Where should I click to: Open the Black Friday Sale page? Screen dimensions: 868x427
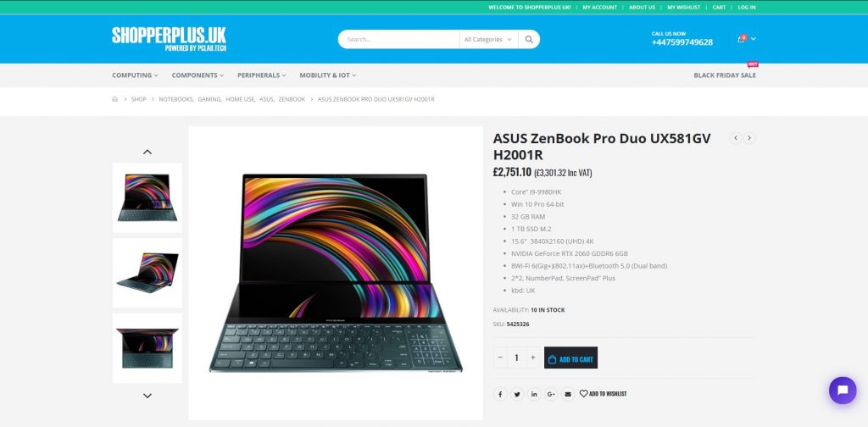[x=725, y=75]
